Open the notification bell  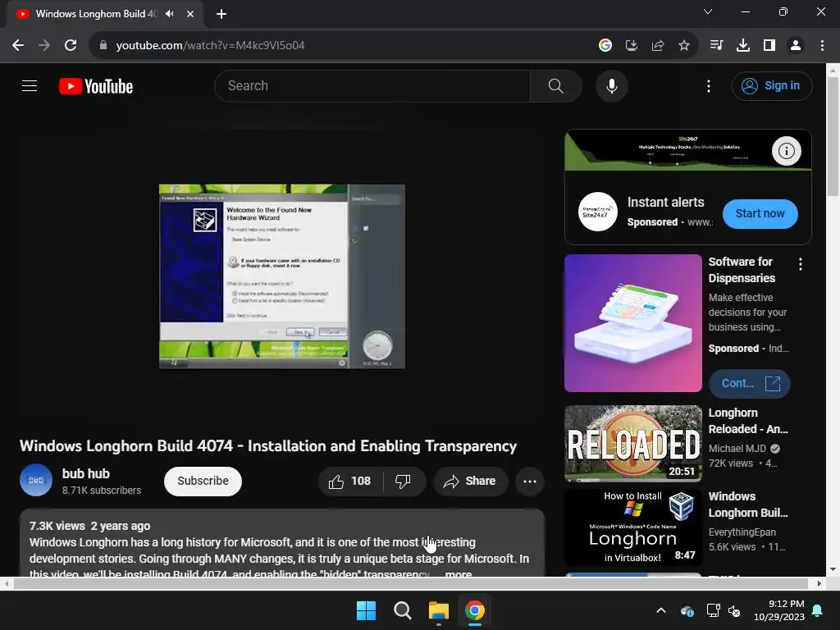click(x=817, y=610)
